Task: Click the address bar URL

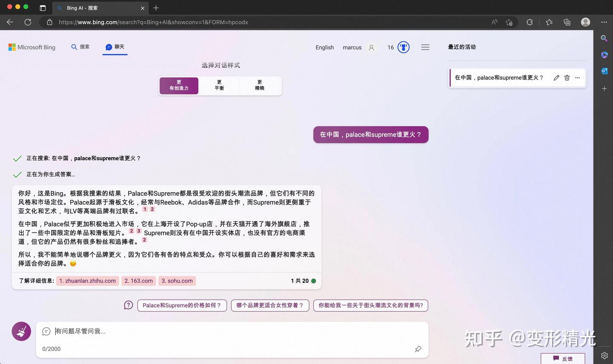Action: (153, 22)
